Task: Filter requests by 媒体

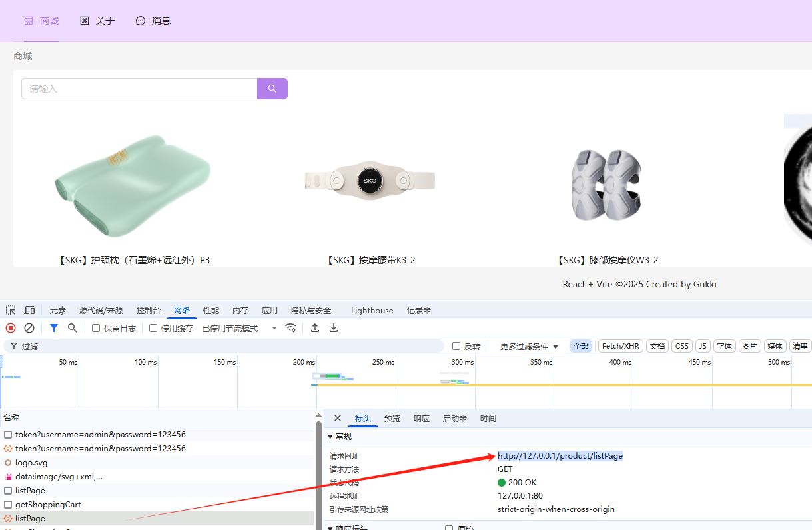Action: point(775,346)
